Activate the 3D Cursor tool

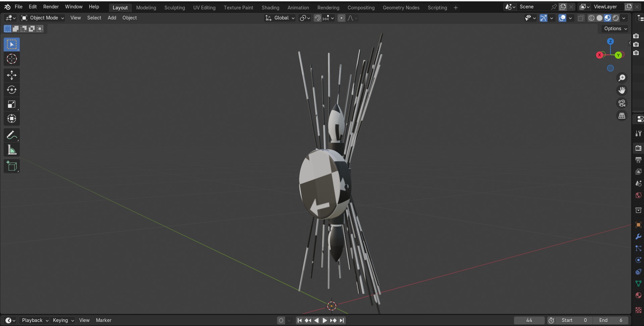(x=12, y=59)
